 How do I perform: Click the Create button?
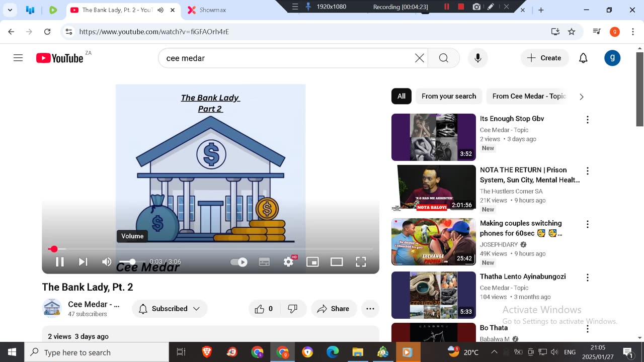(544, 58)
